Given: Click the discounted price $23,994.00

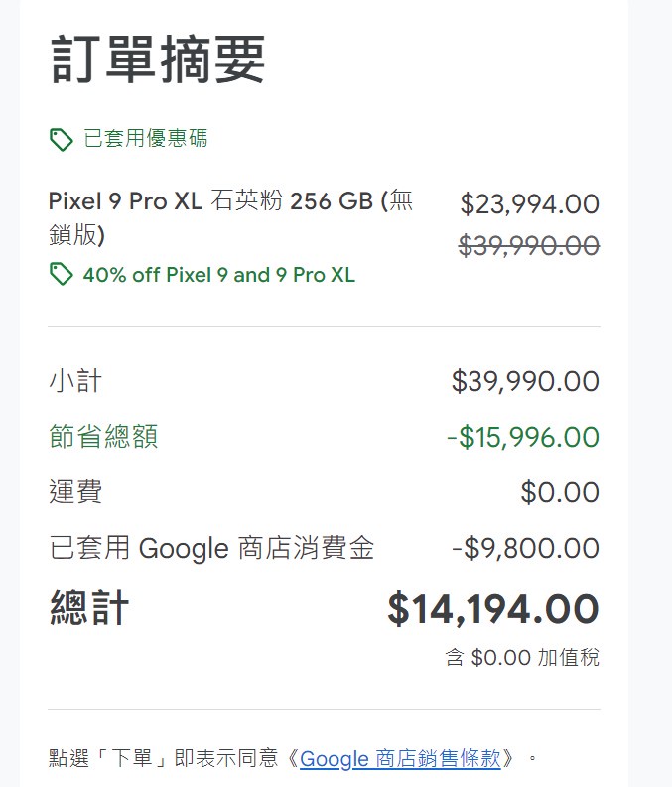Looking at the screenshot, I should (x=529, y=204).
